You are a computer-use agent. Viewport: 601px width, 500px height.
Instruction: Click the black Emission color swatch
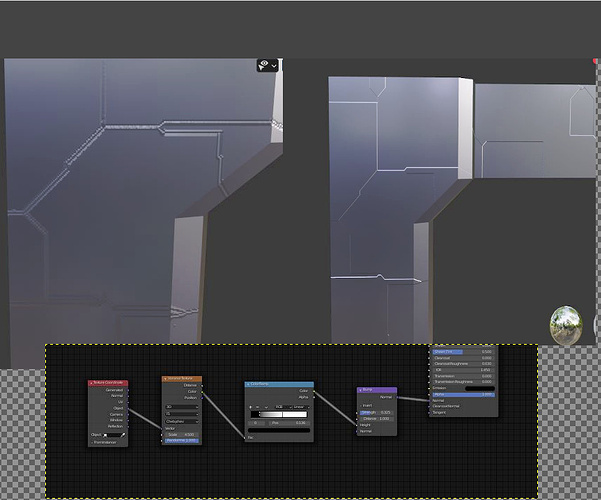480,388
